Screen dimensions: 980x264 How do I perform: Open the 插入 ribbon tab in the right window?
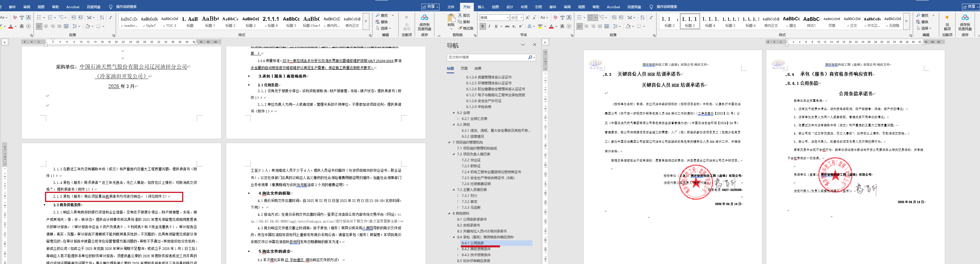pos(481,7)
